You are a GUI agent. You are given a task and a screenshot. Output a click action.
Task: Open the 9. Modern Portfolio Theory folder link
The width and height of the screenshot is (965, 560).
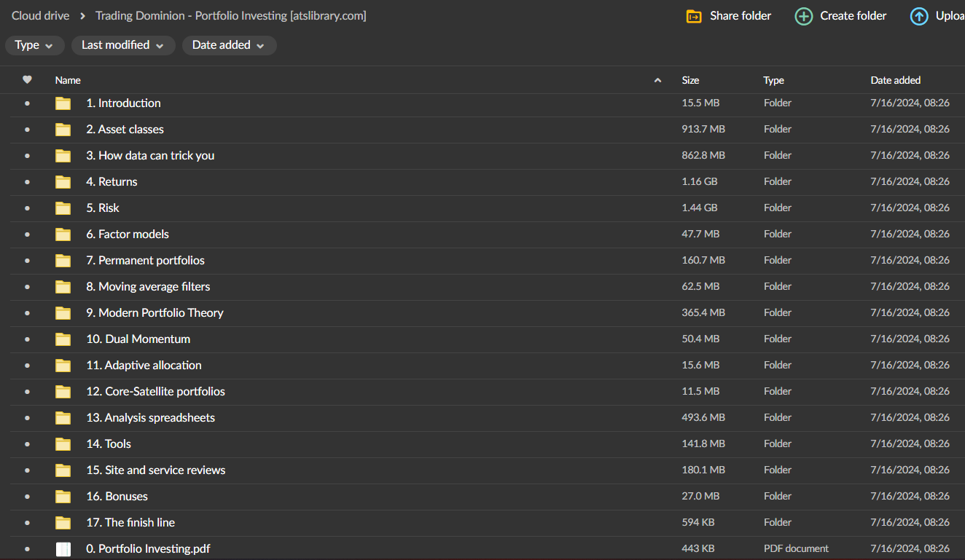pyautogui.click(x=155, y=312)
